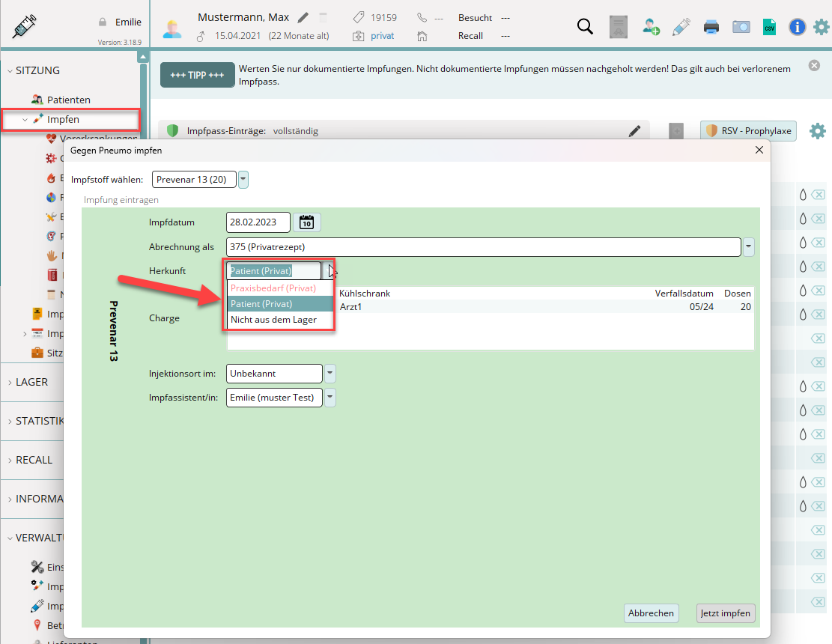Click the Kühlschrank column header
Image resolution: width=832 pixels, height=644 pixels.
(x=365, y=294)
